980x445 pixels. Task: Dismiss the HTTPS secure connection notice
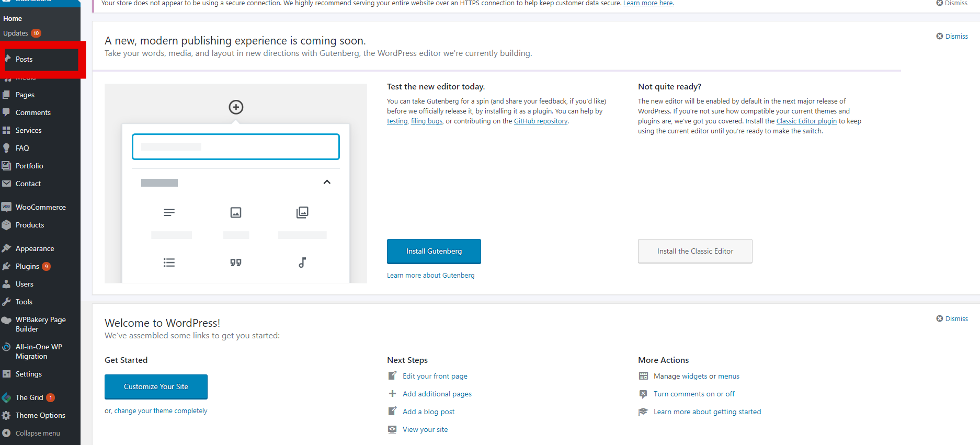pos(952,3)
